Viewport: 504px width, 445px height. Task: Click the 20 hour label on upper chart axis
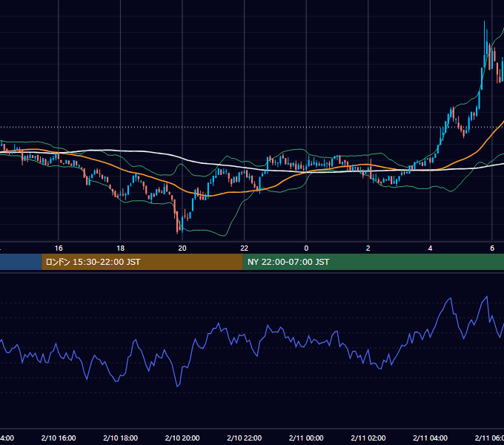click(182, 248)
